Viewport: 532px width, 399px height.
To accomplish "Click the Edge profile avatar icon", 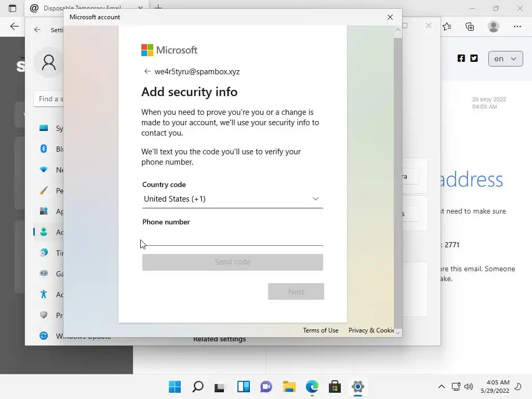I will click(x=494, y=26).
